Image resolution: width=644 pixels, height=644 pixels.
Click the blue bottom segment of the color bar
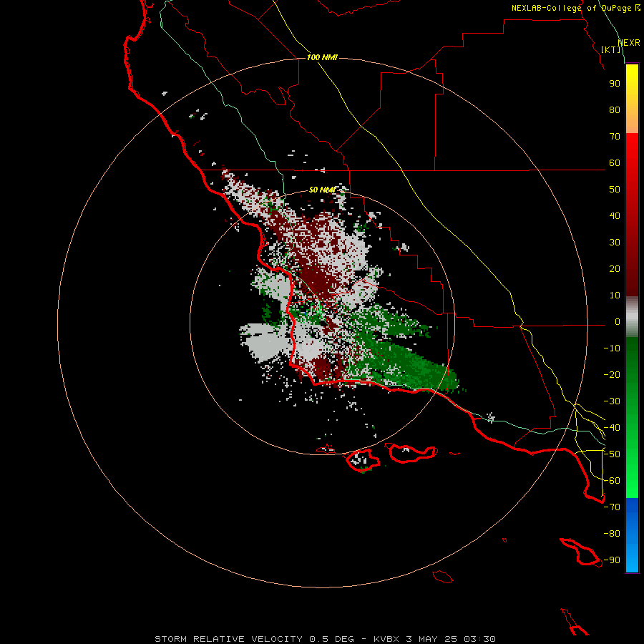pos(632,535)
